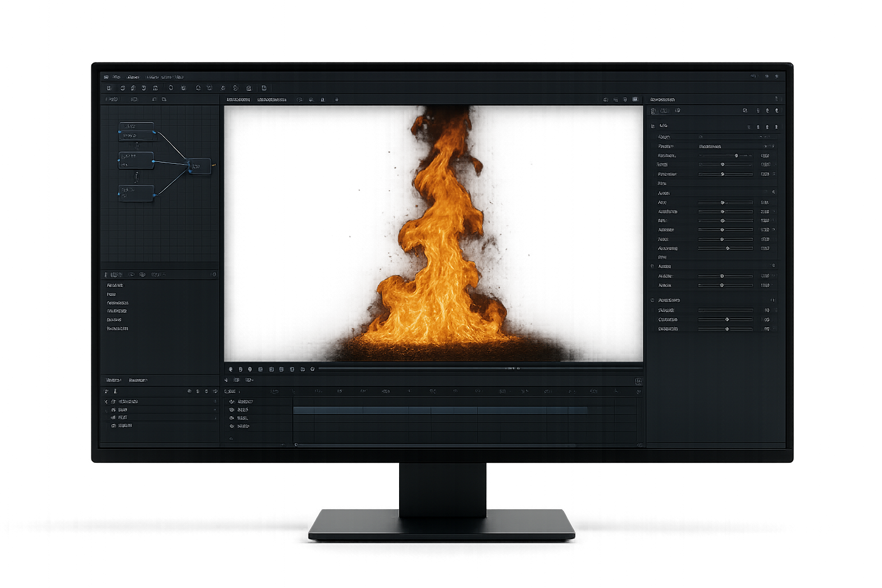Open the dropdown in properties panel's second row

tap(766, 146)
